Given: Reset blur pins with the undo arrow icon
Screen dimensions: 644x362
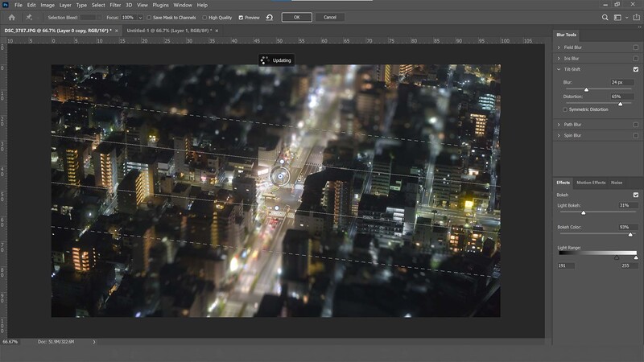Looking at the screenshot, I should click(x=270, y=18).
